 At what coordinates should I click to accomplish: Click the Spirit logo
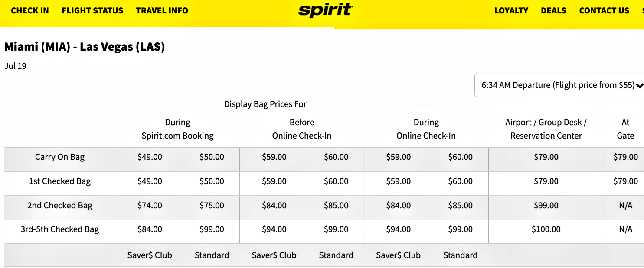click(325, 11)
